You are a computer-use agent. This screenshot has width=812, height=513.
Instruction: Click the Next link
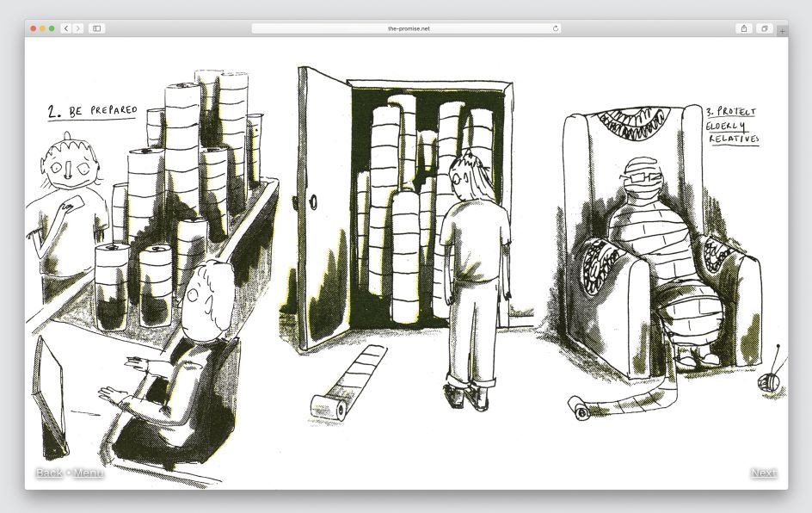[763, 473]
